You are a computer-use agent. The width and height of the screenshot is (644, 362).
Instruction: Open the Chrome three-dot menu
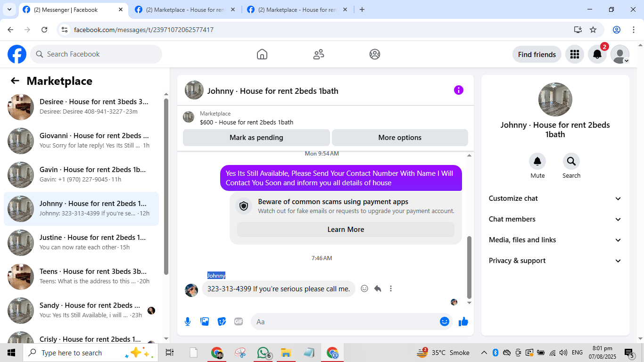coord(633,30)
